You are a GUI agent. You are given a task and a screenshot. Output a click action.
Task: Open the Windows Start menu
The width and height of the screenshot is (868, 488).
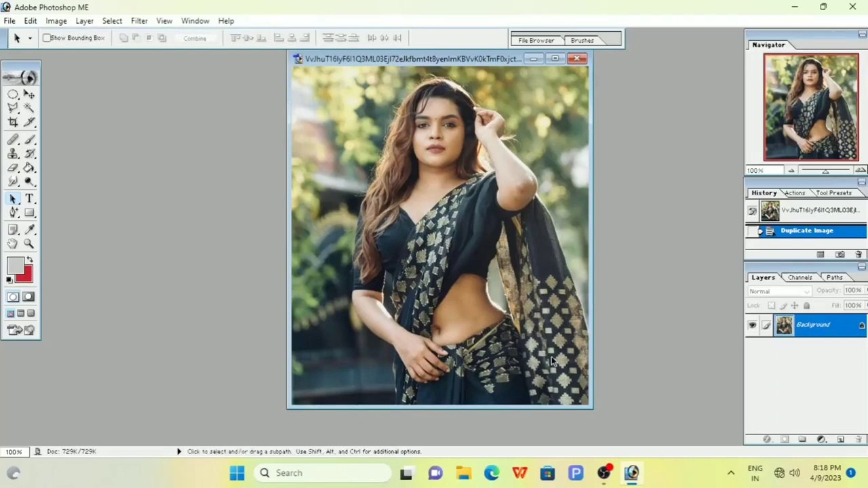237,473
